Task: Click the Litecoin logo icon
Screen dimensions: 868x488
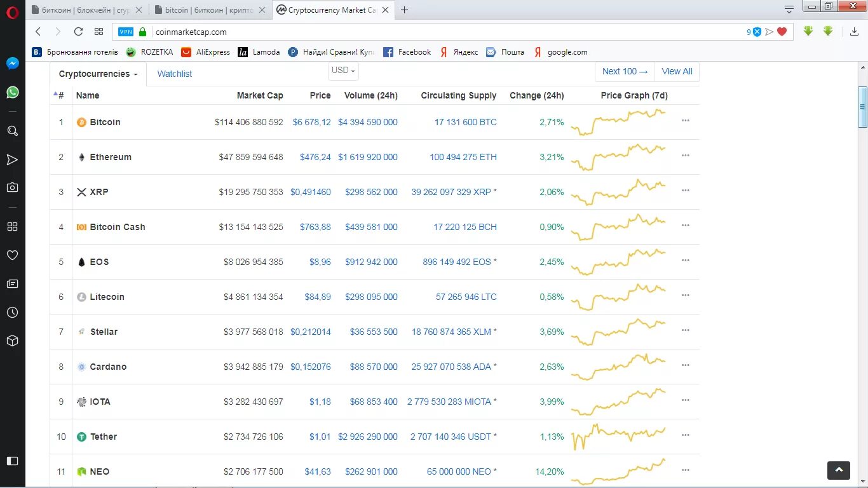Action: coord(81,297)
